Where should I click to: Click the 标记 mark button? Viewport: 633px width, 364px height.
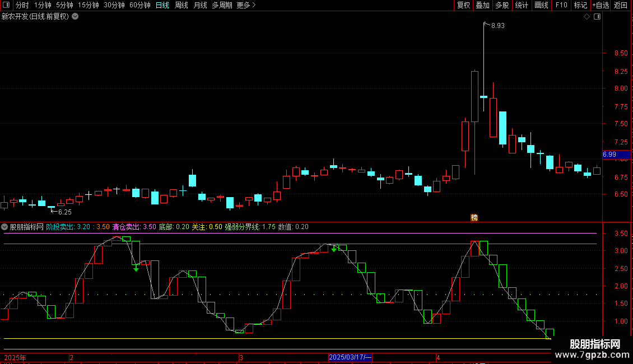pyautogui.click(x=580, y=5)
